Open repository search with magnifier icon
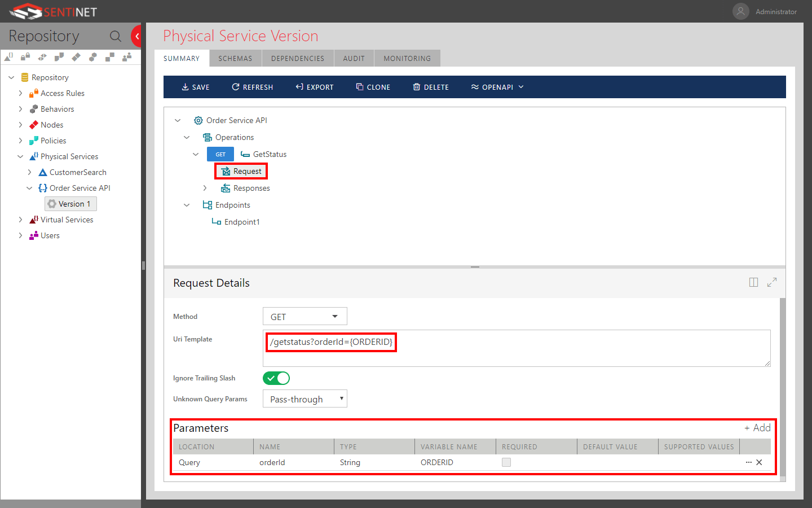 (116, 36)
